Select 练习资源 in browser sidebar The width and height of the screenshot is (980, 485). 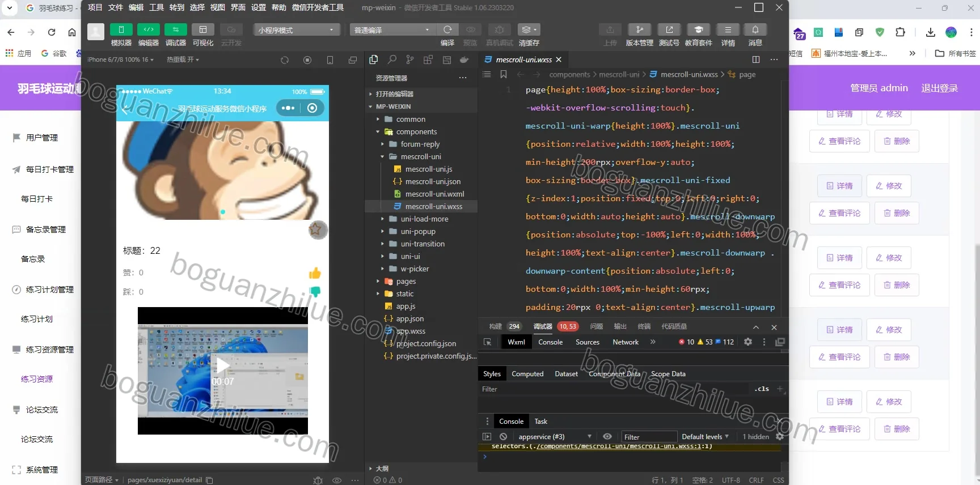pyautogui.click(x=37, y=379)
